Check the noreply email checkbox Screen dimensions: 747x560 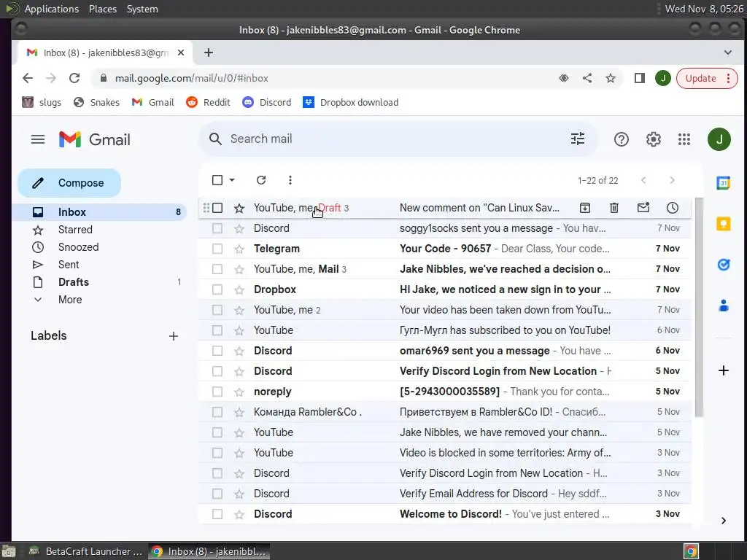tap(217, 392)
